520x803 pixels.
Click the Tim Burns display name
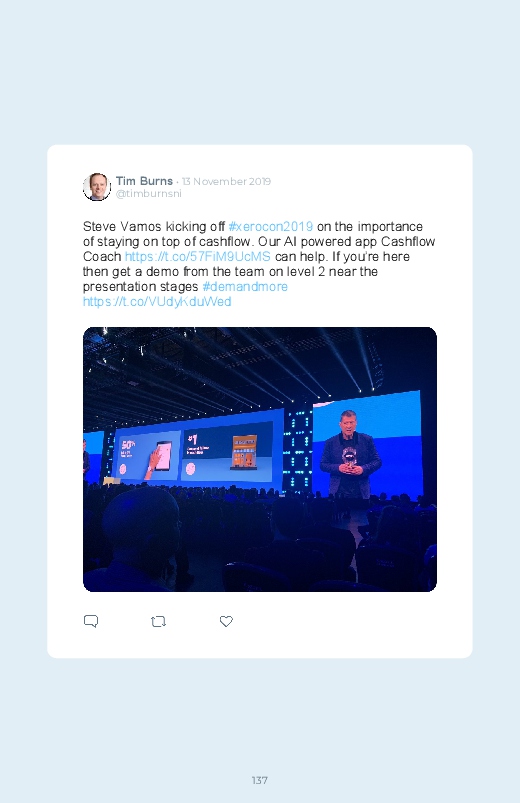pos(144,181)
